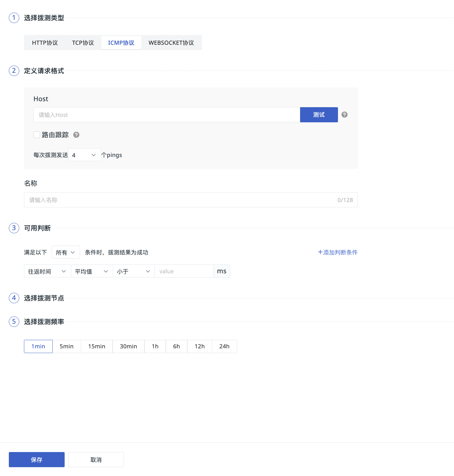
Task: Switch to HTTP协议 tab
Action: click(x=45, y=43)
